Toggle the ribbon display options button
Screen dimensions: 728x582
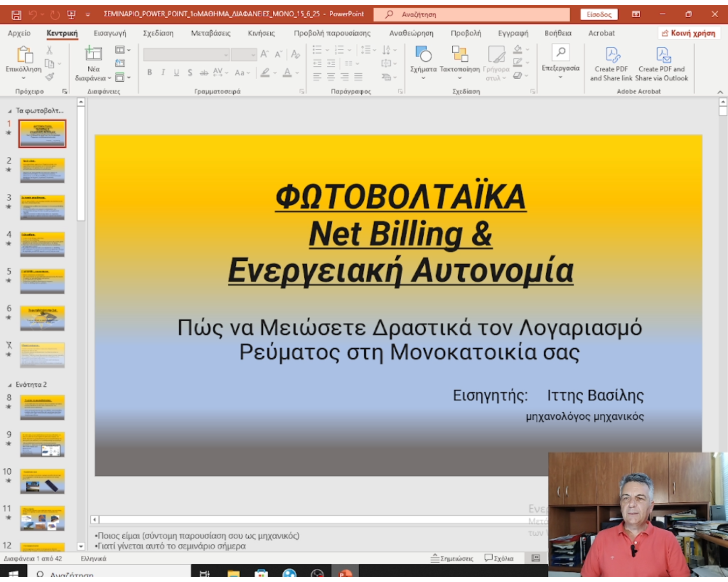(x=636, y=15)
